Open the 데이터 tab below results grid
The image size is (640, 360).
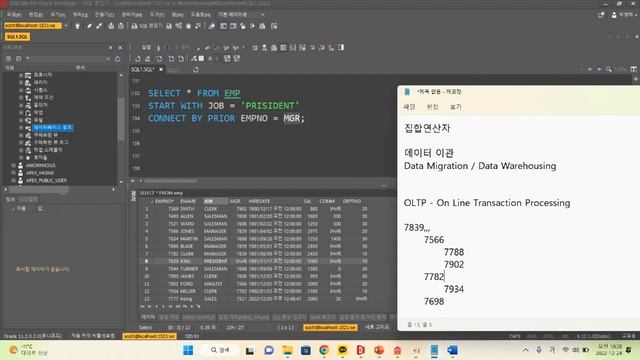[148, 317]
